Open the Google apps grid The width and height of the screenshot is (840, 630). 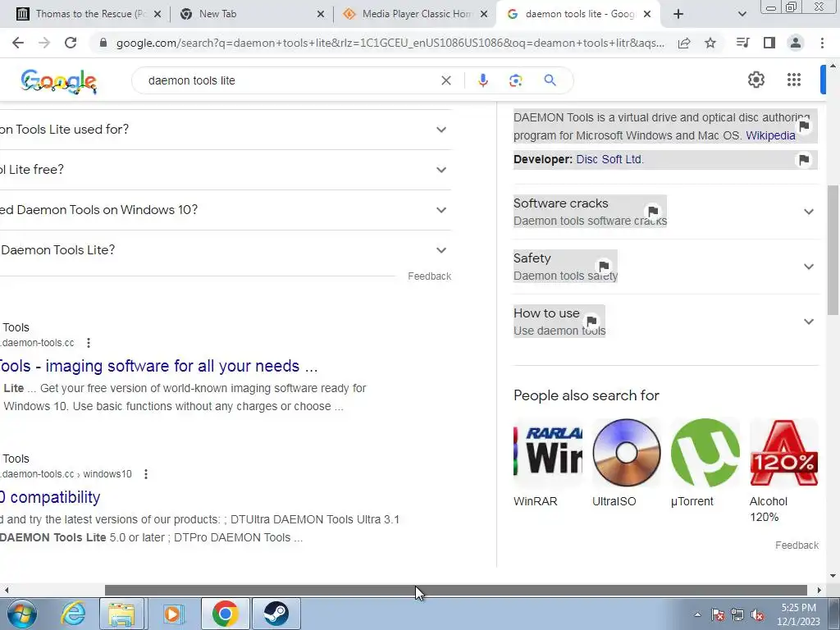click(x=794, y=80)
